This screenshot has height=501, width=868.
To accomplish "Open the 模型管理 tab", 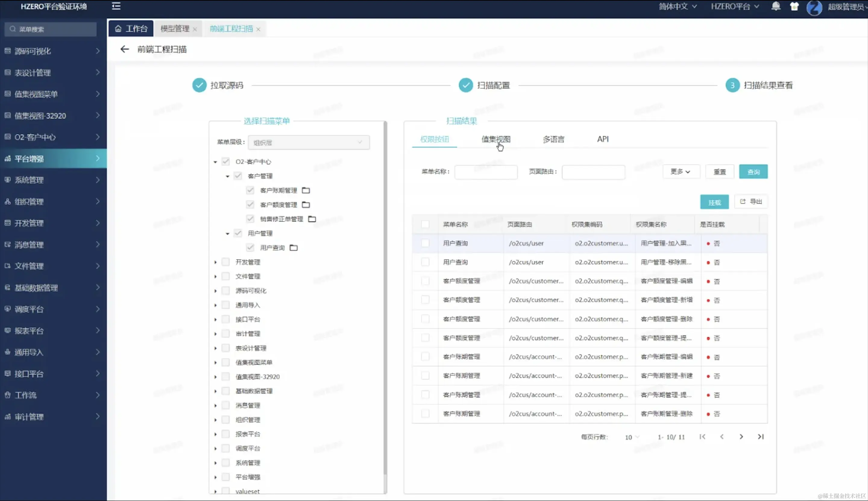I will click(x=175, y=29).
